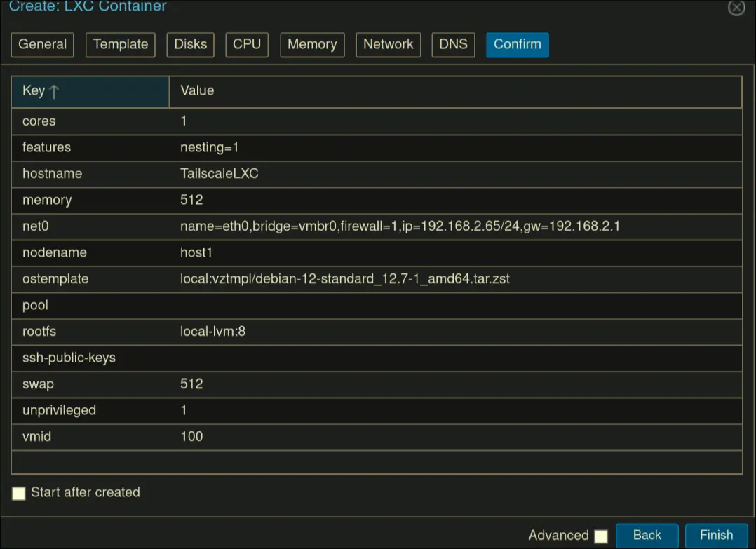
Task: Open the Template tab
Action: coord(121,44)
